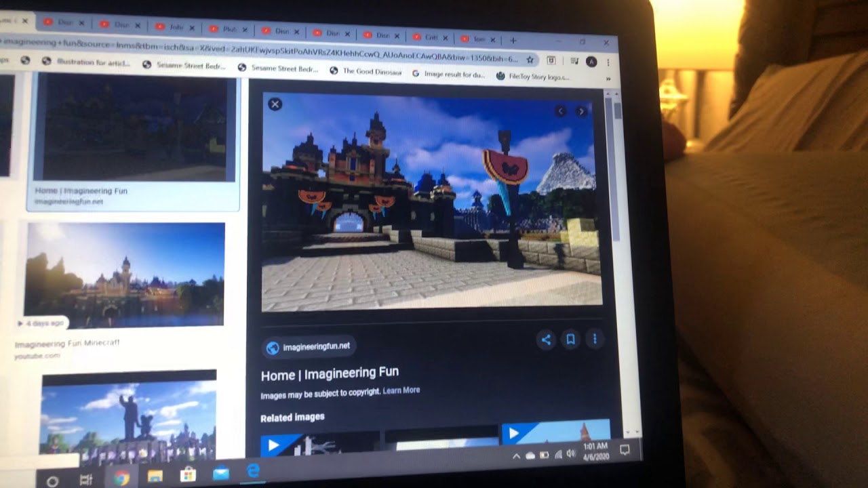Open 'Image result for du...' bookmark

(449, 75)
